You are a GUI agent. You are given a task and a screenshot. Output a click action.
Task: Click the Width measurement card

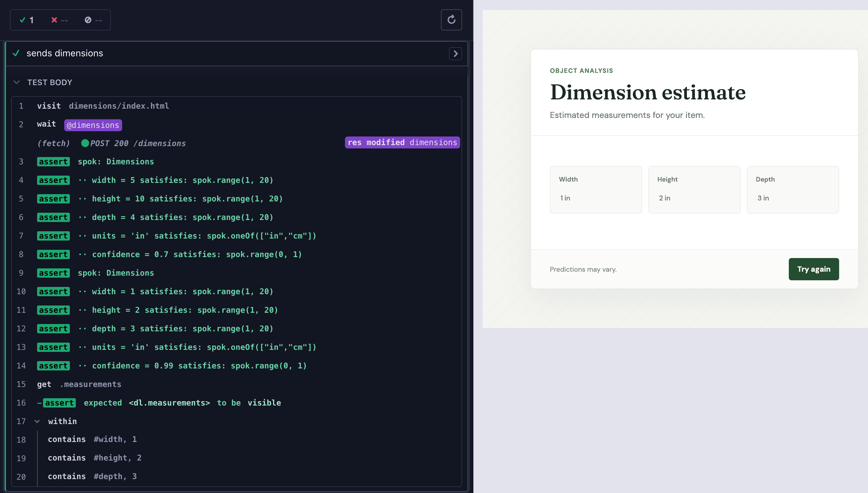(x=596, y=190)
